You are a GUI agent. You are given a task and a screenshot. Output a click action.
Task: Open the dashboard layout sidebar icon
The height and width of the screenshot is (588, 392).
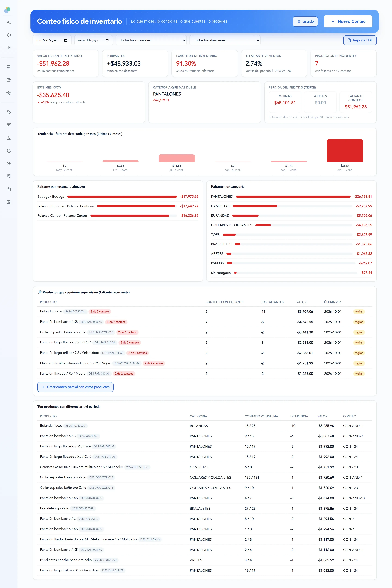point(9,48)
